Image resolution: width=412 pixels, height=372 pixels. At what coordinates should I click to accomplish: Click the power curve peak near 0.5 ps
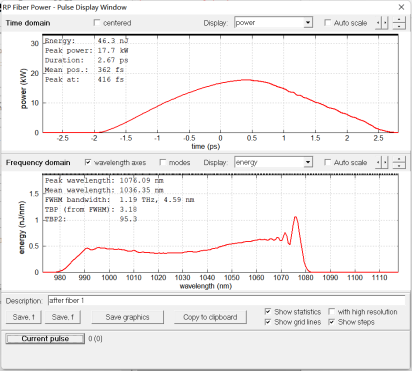coord(246,80)
